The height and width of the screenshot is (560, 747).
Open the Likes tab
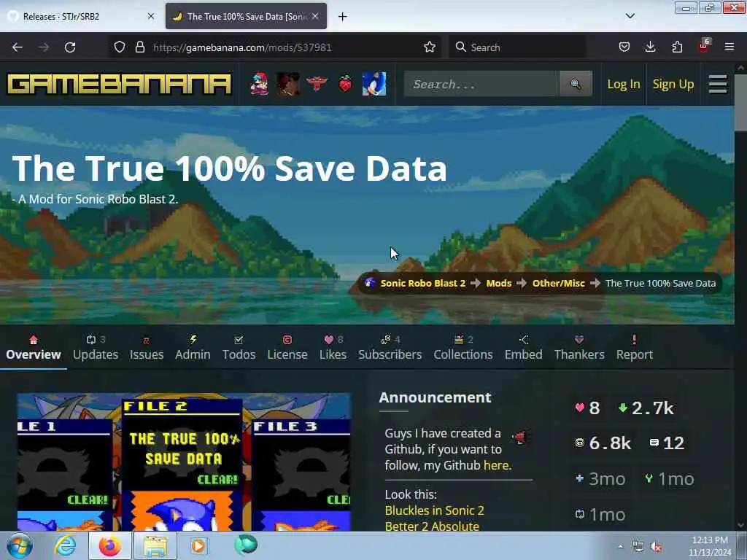click(x=333, y=348)
